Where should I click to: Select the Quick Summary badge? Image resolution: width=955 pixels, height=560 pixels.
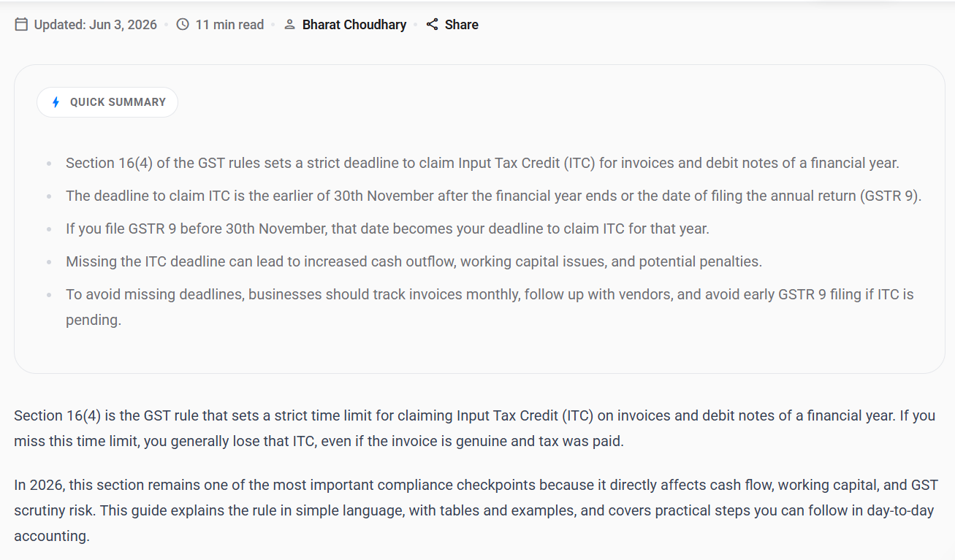(107, 102)
